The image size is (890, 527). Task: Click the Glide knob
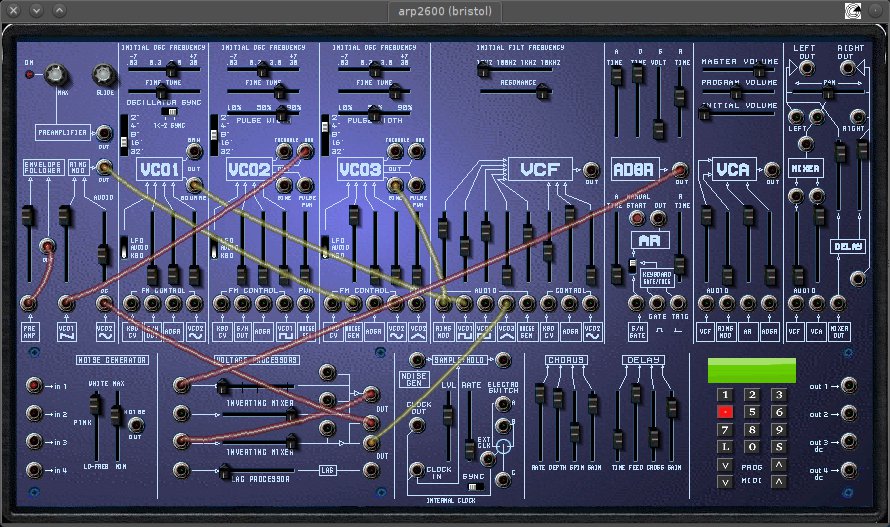click(104, 74)
